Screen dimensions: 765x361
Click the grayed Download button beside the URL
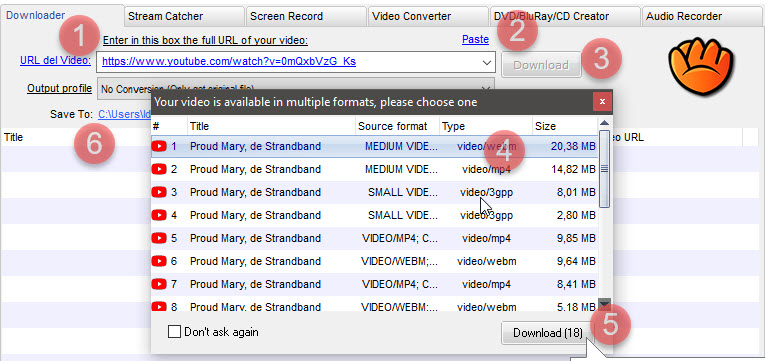(x=541, y=65)
